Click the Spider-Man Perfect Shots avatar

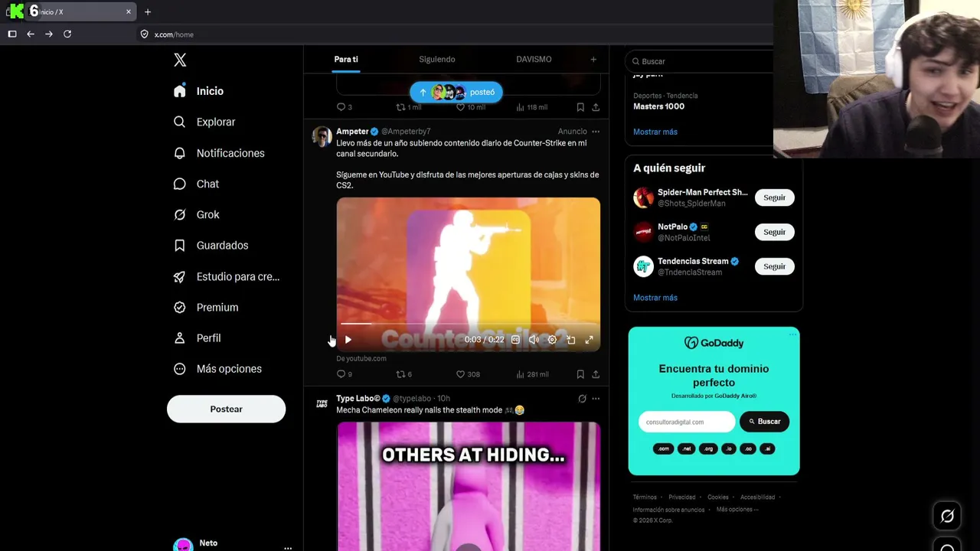pyautogui.click(x=644, y=197)
